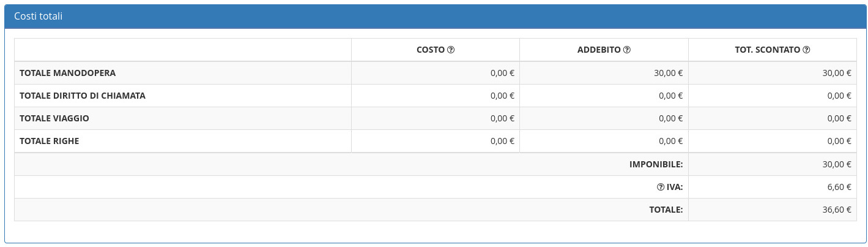Click the help icon beside ADDEBITO
The width and height of the screenshot is (868, 247).
pyautogui.click(x=627, y=50)
